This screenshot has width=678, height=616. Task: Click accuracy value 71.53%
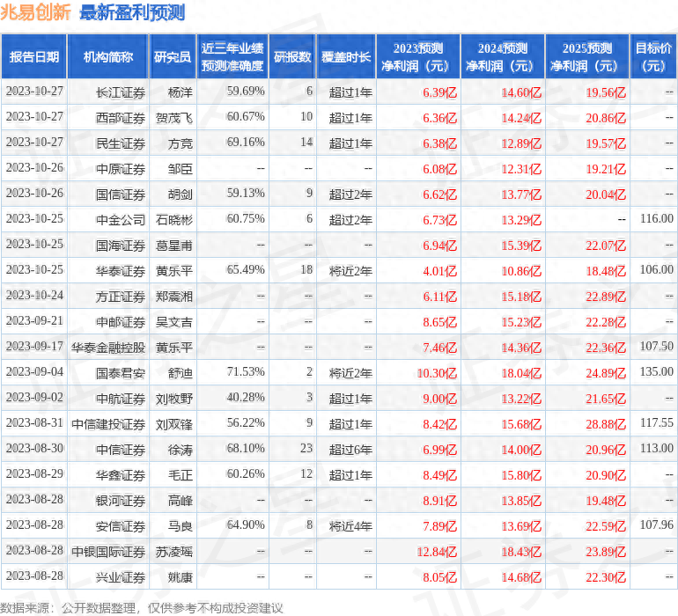click(x=246, y=371)
